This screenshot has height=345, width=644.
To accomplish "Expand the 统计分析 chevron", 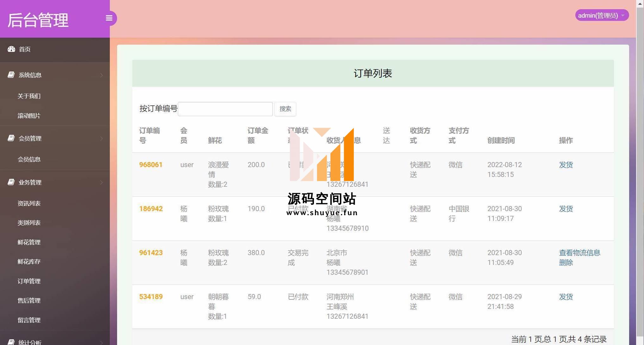I will click(102, 342).
